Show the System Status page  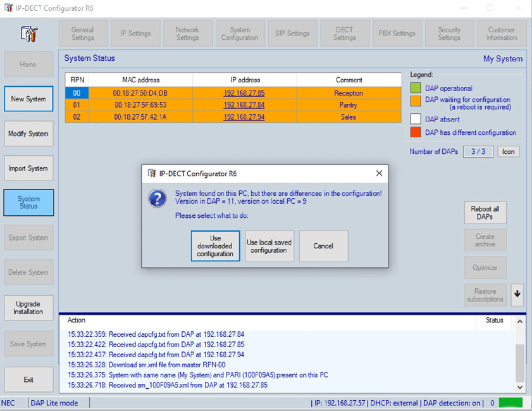tap(28, 203)
